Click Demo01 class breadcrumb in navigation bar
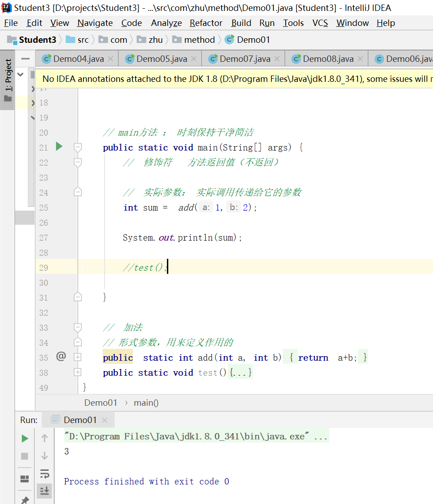 point(247,40)
